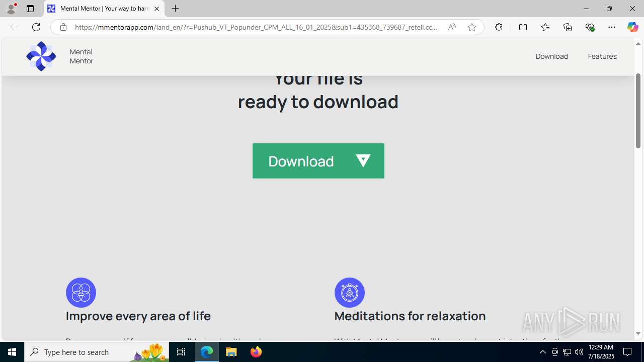Viewport: 644px width, 362px height.
Task: Open the volume control tray icon
Action: (579, 352)
